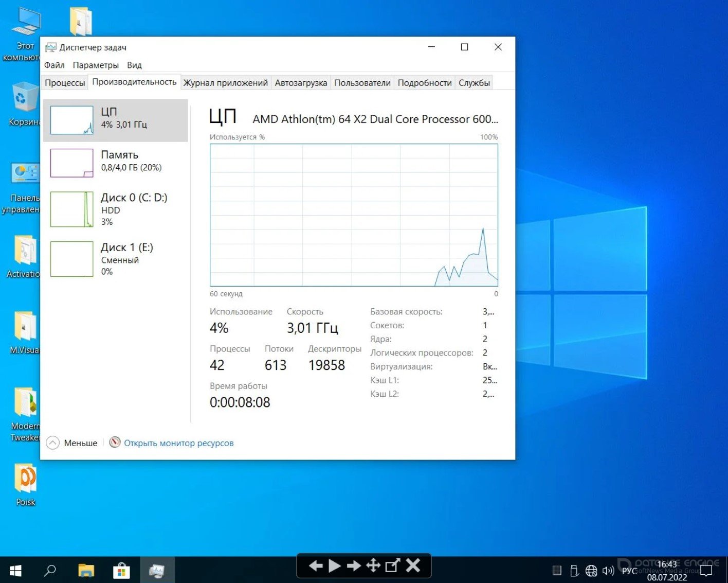This screenshot has height=583, width=728.
Task: Open the Автозагрузка tab
Action: click(301, 83)
